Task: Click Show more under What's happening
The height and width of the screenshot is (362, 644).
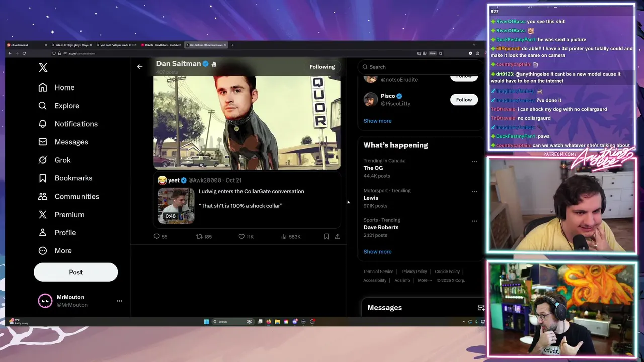Action: point(377,252)
